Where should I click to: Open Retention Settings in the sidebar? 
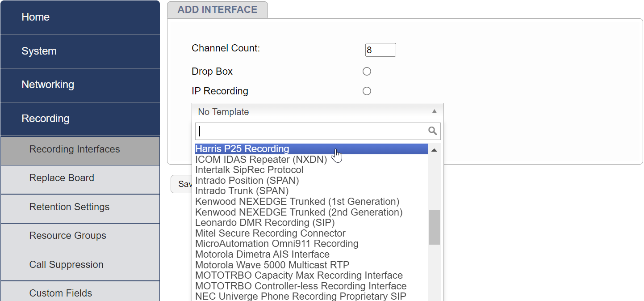[x=69, y=207]
